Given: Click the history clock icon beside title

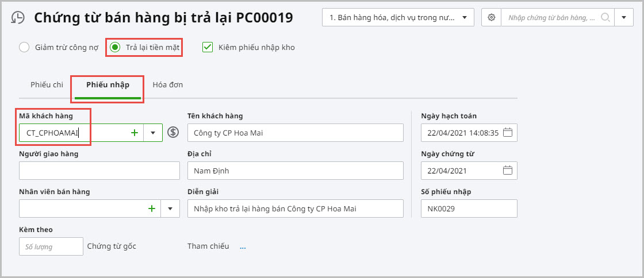Looking at the screenshot, I should tap(18, 18).
